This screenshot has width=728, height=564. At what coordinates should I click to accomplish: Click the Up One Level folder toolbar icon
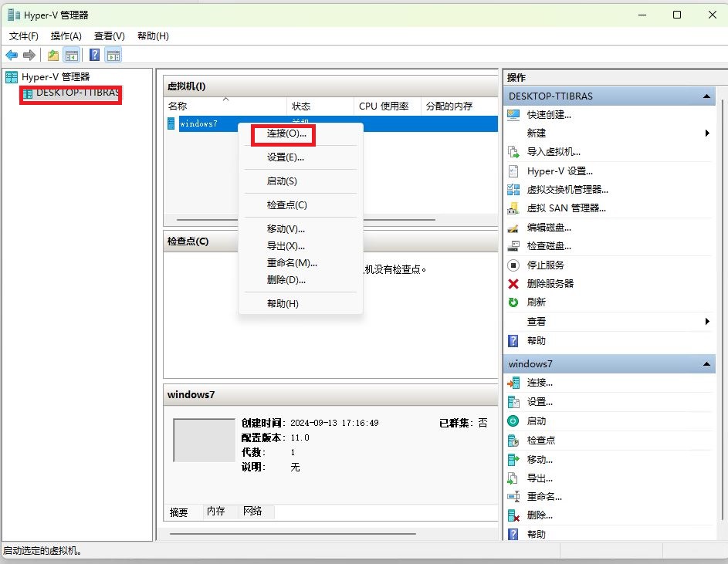pos(53,56)
